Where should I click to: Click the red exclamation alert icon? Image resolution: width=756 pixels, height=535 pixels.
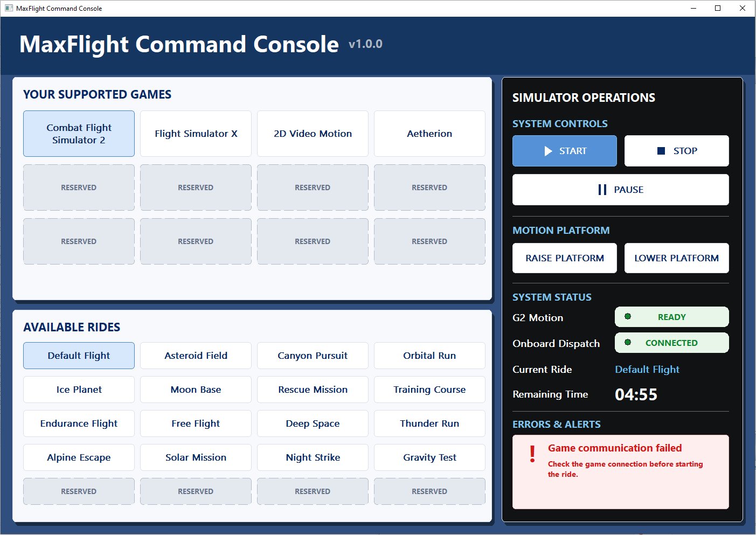pos(532,454)
